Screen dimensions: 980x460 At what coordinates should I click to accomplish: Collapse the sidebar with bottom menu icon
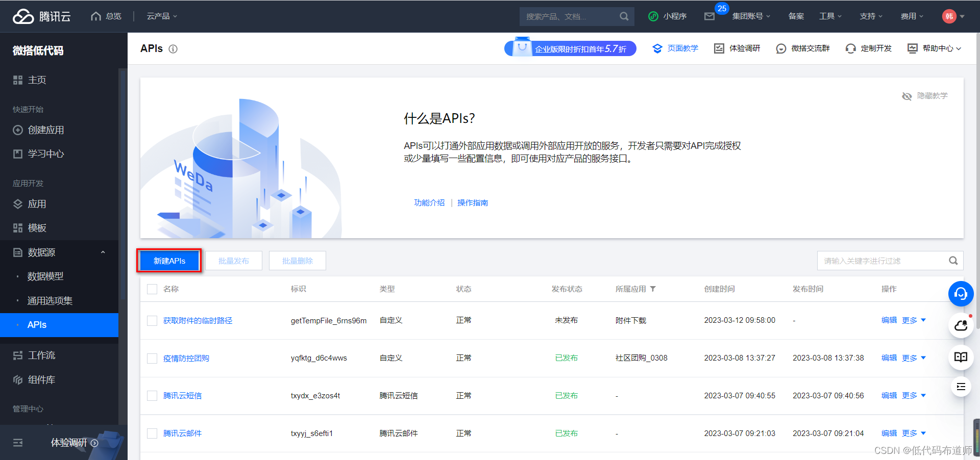[18, 443]
